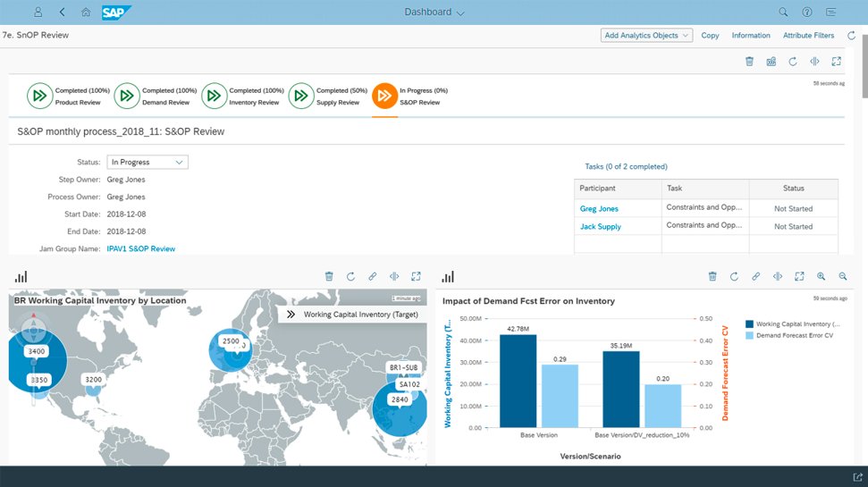The height and width of the screenshot is (487, 868).
Task: Delete the map chart with trash icon
Action: click(x=329, y=276)
